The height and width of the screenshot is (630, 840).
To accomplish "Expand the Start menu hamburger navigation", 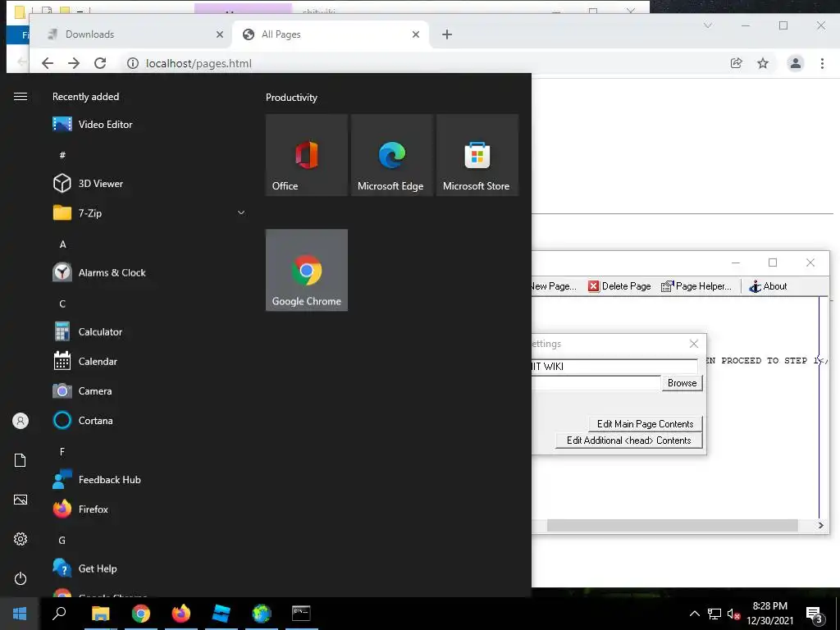I will 21,97.
